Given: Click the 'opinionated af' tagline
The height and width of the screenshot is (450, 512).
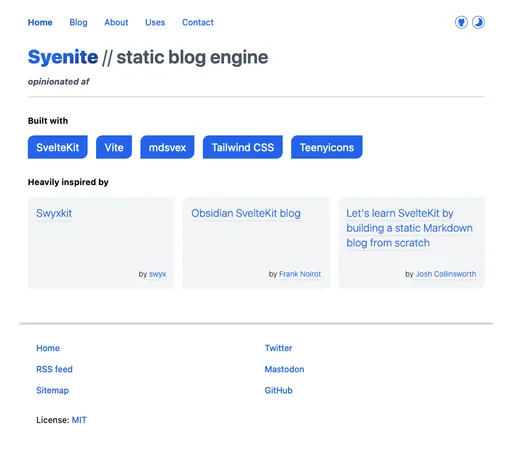Looking at the screenshot, I should [x=59, y=82].
